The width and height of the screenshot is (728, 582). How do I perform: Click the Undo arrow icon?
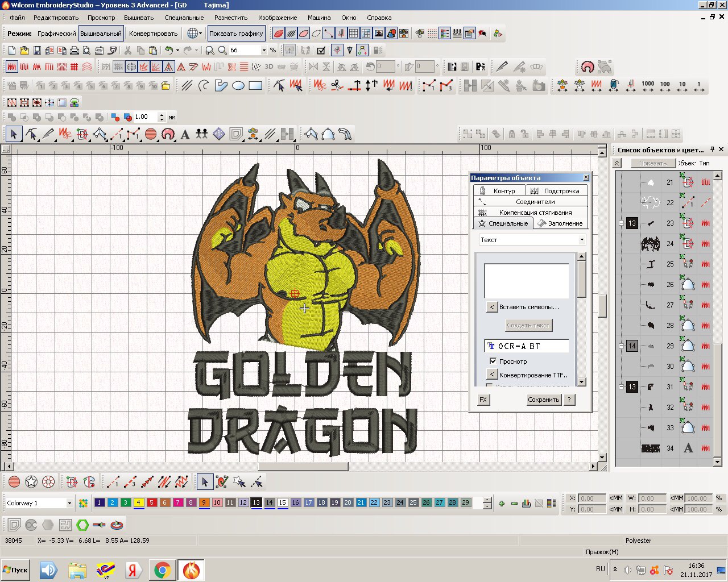pyautogui.click(x=169, y=51)
